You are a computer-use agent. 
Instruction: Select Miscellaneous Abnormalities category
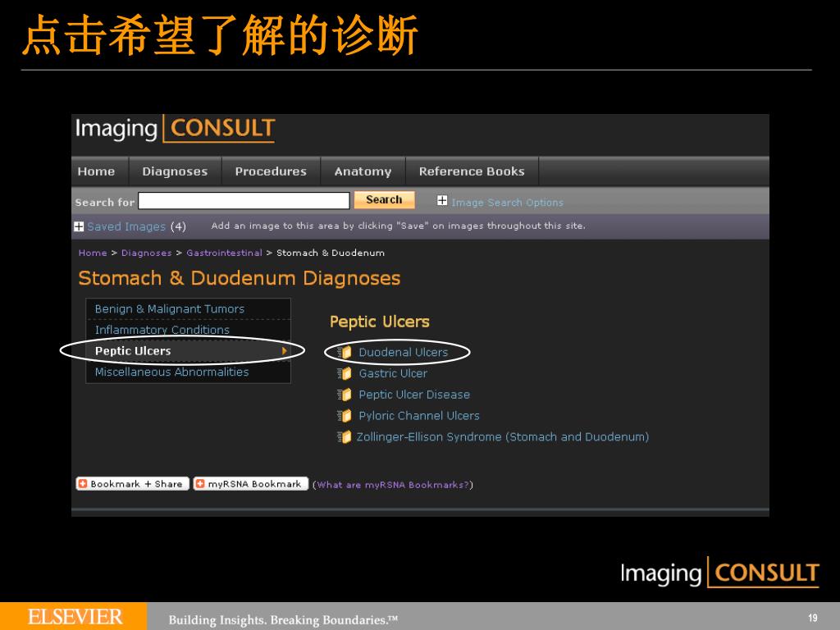(x=189, y=372)
